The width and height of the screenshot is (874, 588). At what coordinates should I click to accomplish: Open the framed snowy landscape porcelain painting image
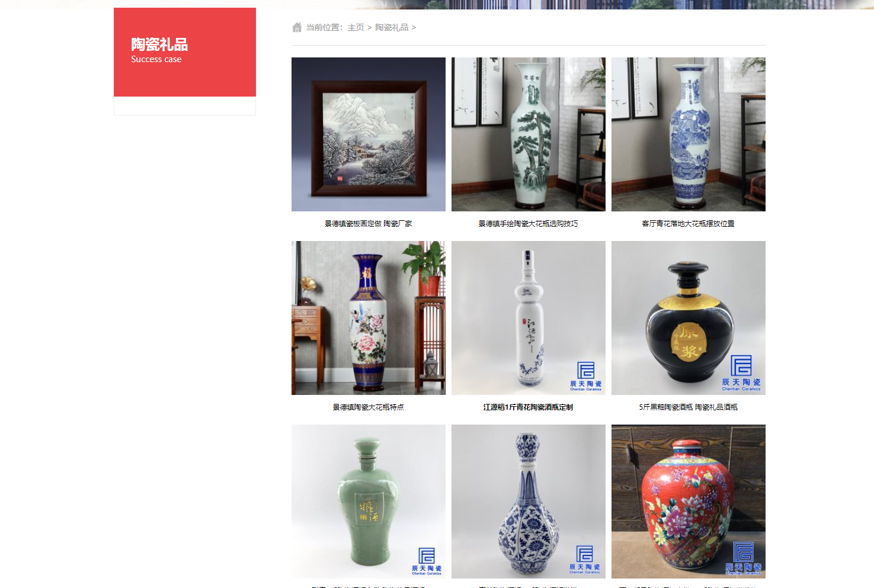click(x=369, y=134)
